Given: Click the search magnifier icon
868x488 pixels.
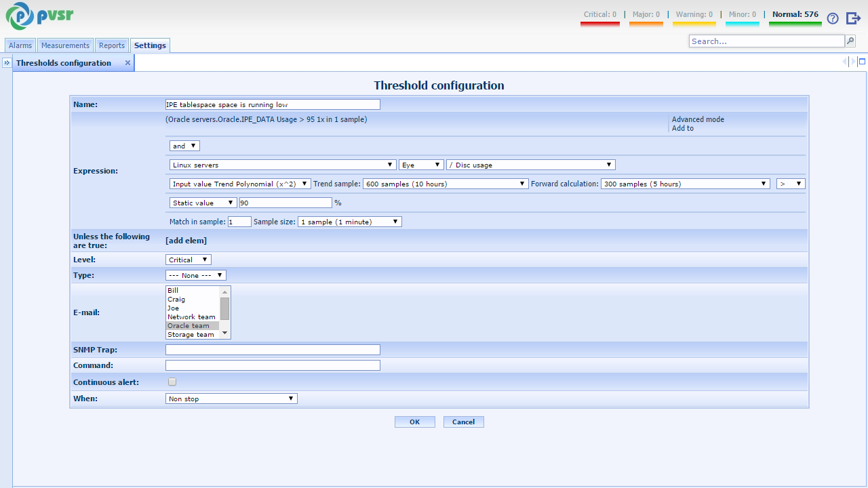Looking at the screenshot, I should (x=850, y=41).
